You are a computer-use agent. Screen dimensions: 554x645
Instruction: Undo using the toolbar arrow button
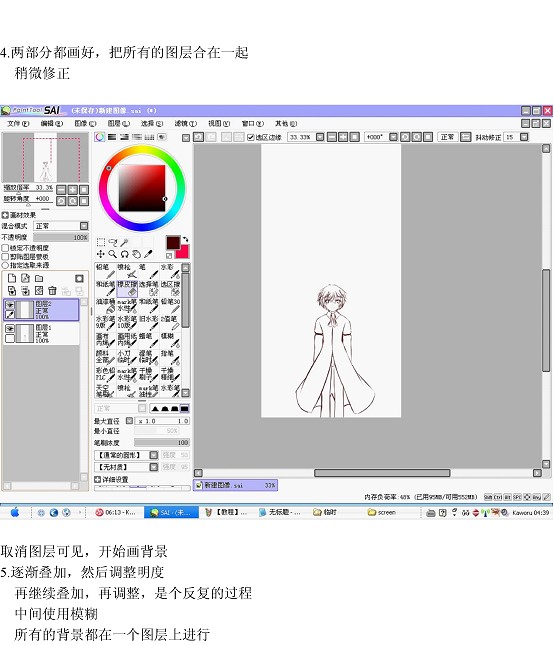pos(198,137)
